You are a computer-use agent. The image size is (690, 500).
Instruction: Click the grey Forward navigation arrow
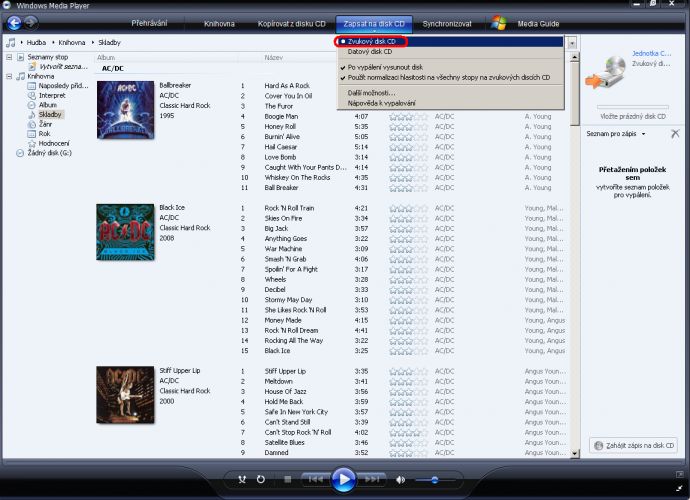(x=30, y=22)
